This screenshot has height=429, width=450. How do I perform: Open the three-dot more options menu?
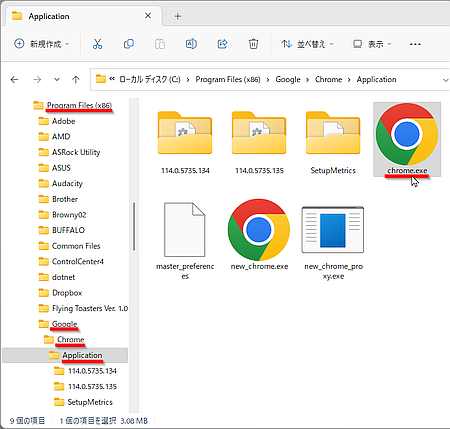(x=415, y=44)
